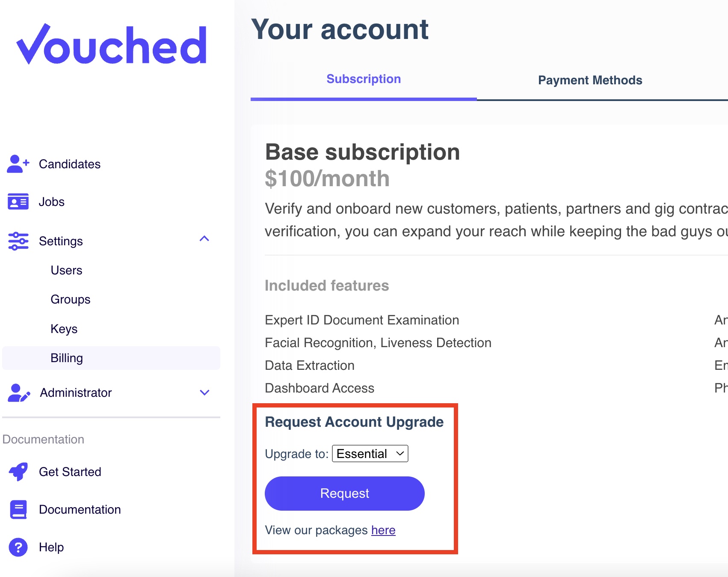Select Administrator in the sidebar
728x577 pixels.
(76, 393)
